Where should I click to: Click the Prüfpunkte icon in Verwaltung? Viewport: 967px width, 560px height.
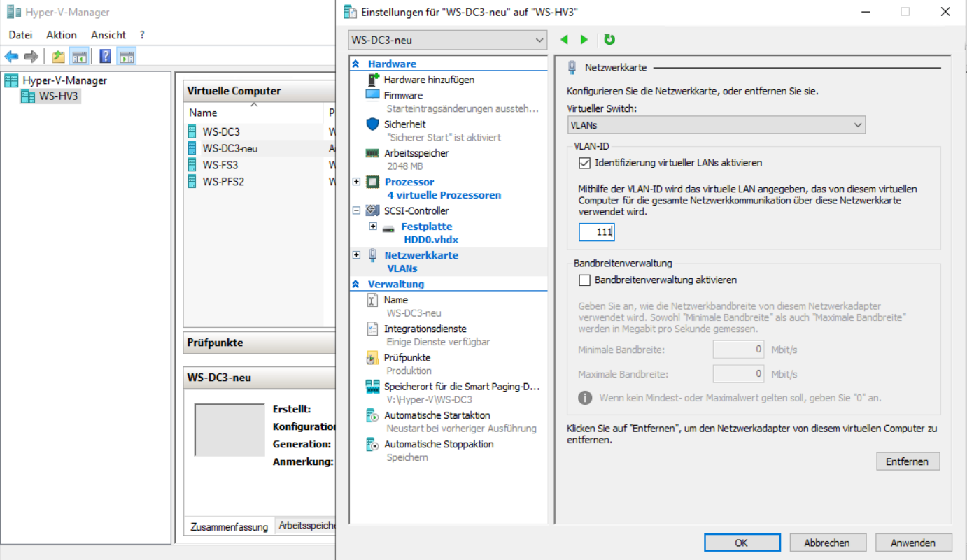tap(372, 358)
